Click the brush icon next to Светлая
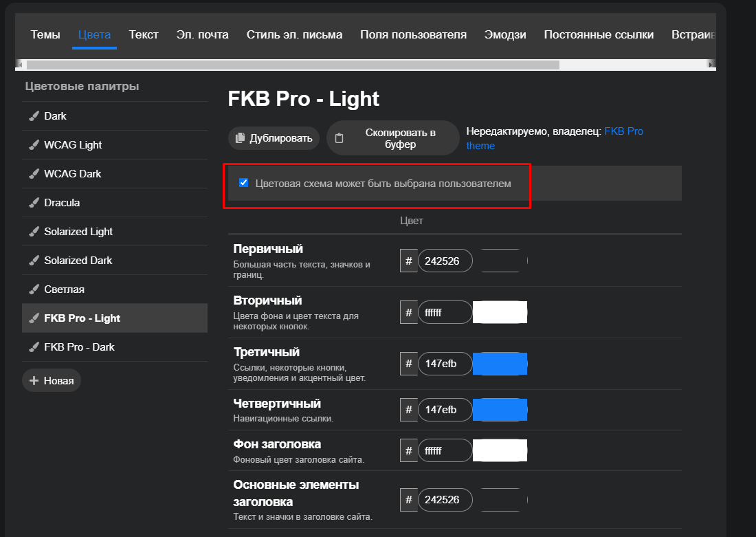 click(34, 289)
